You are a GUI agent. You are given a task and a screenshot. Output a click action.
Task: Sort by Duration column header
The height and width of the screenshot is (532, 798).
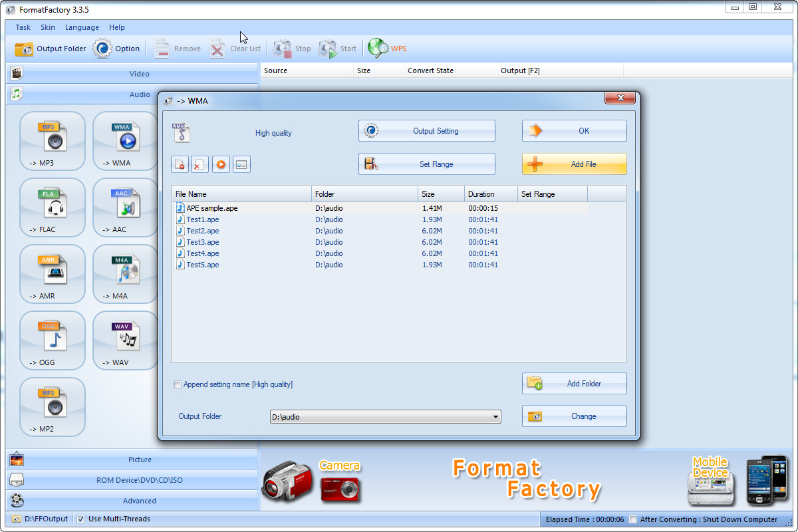491,194
